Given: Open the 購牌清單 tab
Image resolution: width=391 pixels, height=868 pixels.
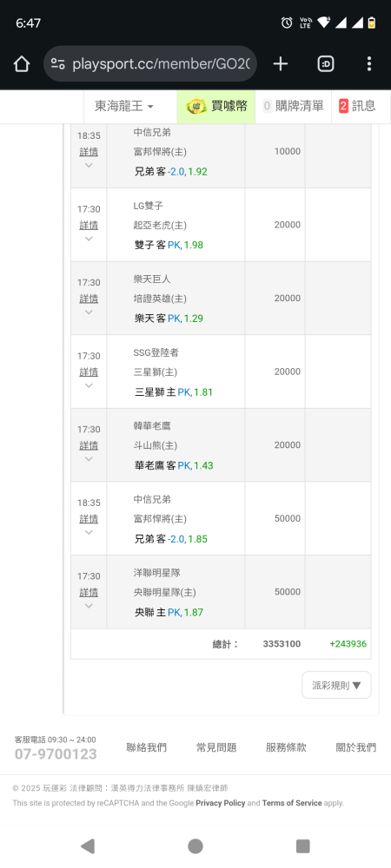Looking at the screenshot, I should [x=293, y=106].
